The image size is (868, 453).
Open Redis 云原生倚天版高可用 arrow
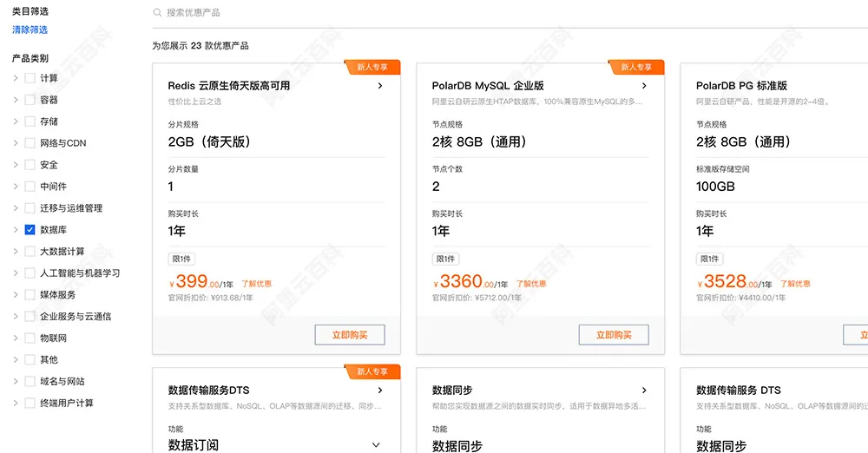(x=380, y=86)
